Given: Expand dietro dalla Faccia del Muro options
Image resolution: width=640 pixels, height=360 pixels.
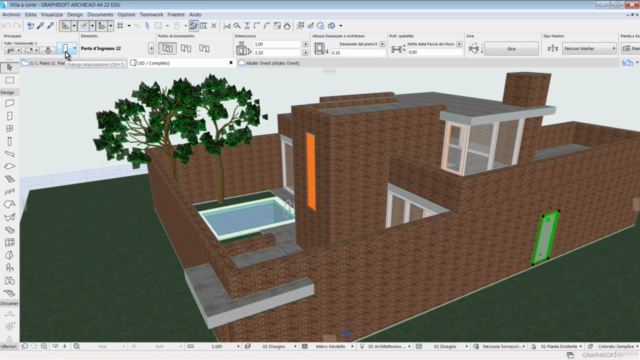Looking at the screenshot, I should [459, 44].
